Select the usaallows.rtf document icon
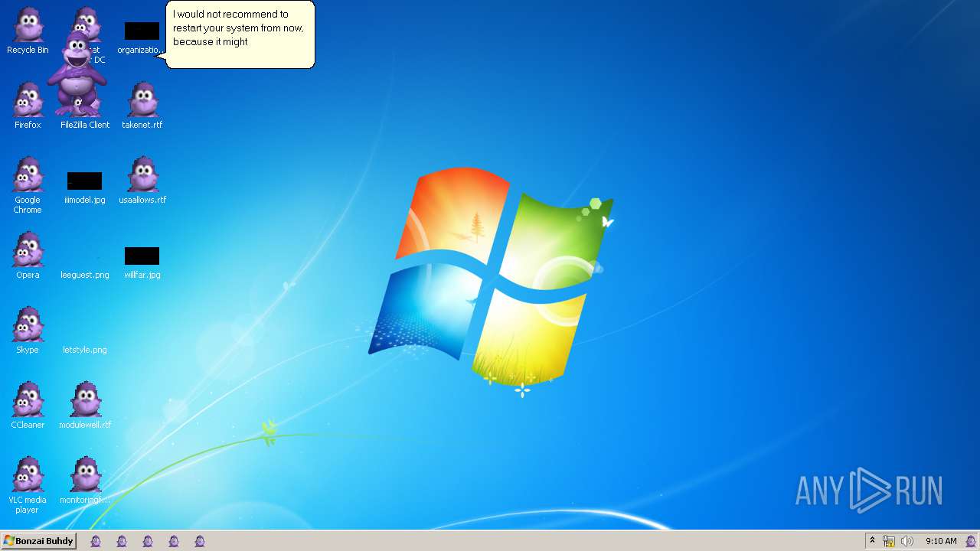Viewport: 980px width, 551px height. coord(142,175)
